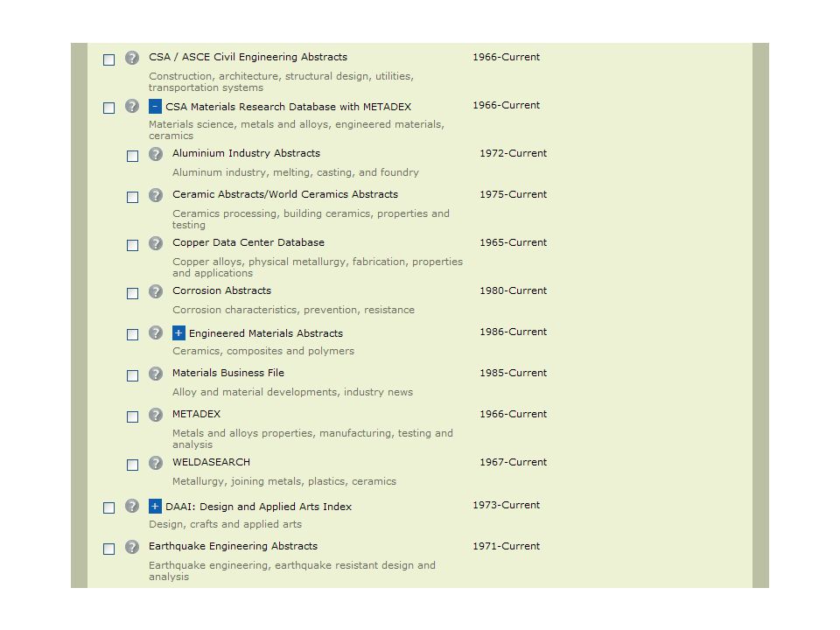Select the Copper Data Center Database checkbox

pos(132,245)
